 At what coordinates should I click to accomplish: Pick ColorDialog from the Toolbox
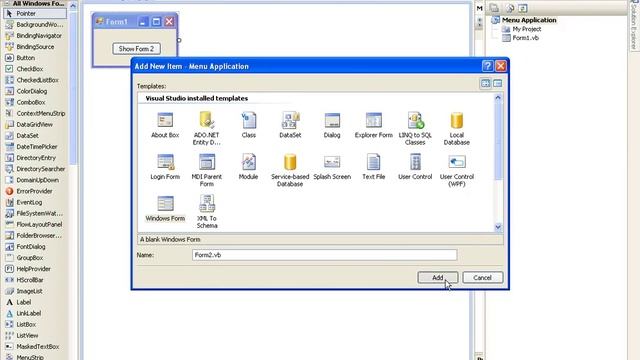pos(35,91)
